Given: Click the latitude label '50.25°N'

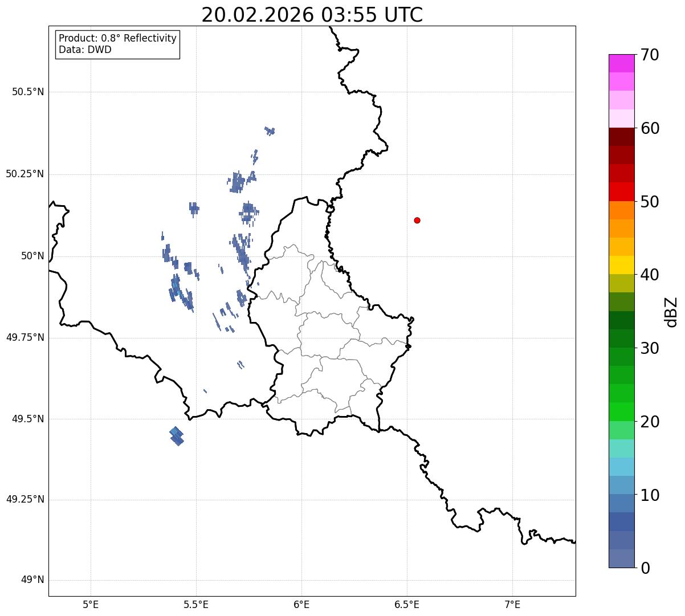Looking at the screenshot, I should [25, 174].
